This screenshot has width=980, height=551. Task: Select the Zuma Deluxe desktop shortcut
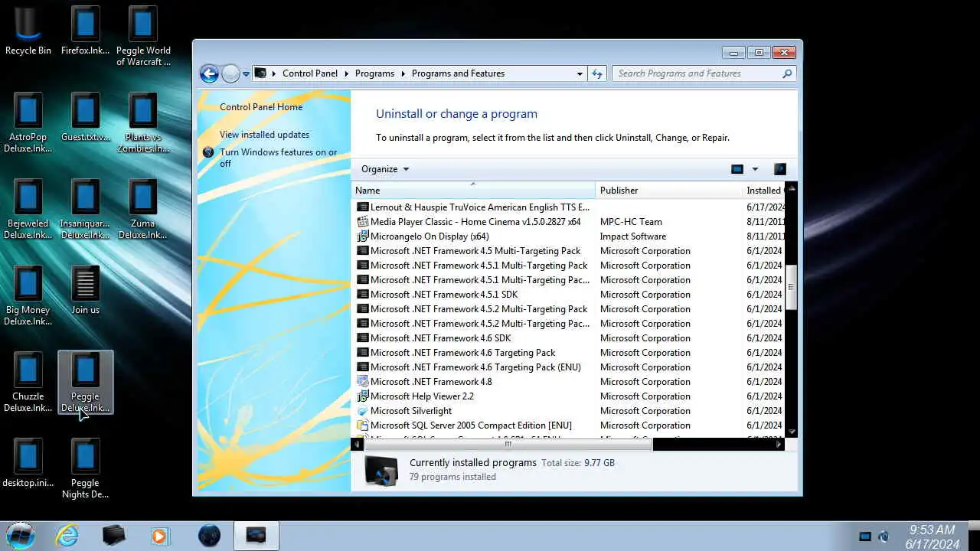tap(143, 209)
